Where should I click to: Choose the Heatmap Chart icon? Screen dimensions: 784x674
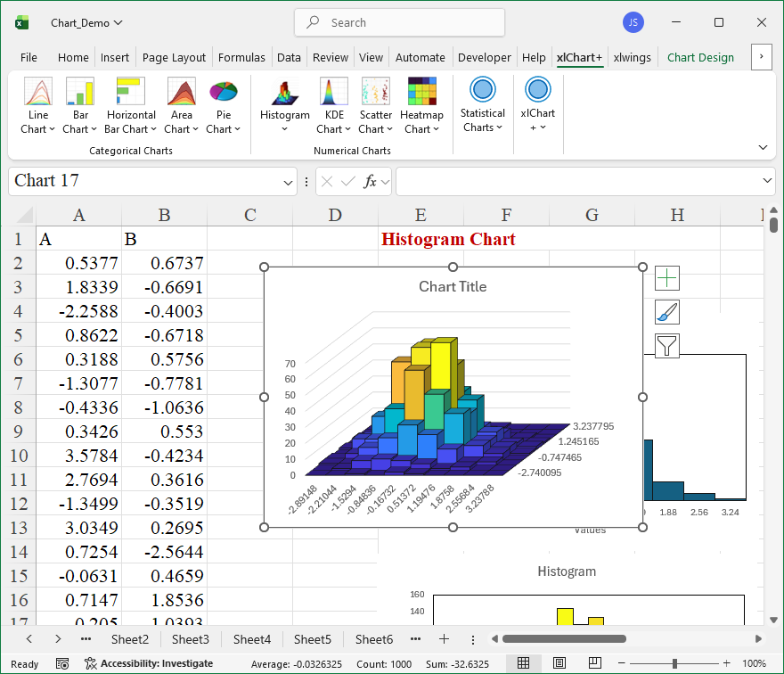421,92
